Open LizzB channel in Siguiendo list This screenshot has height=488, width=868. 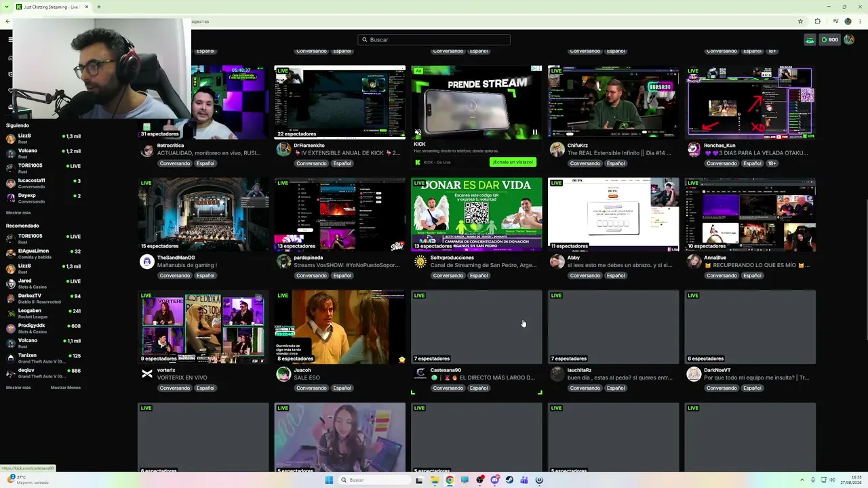point(43,138)
